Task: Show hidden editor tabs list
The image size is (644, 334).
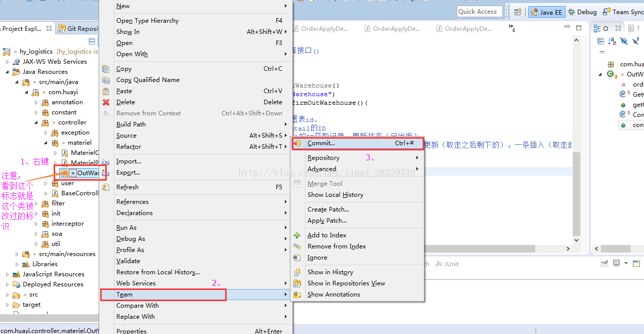Action: [x=511, y=28]
